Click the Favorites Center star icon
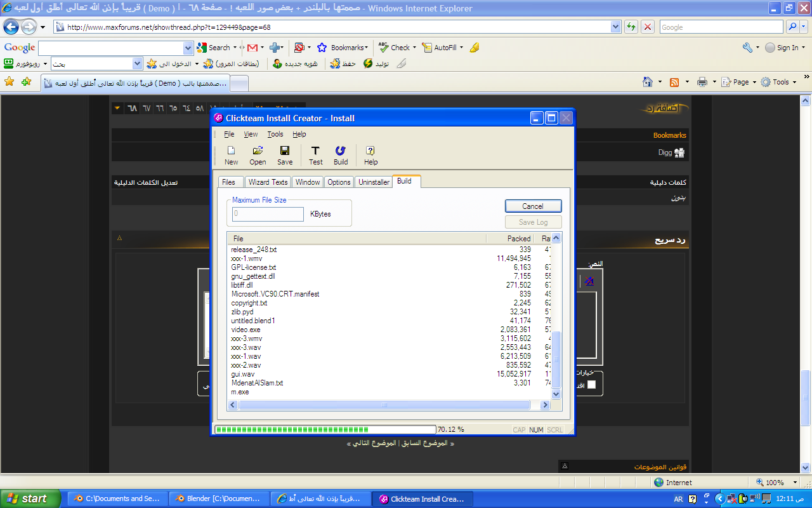Viewport: 812px width, 508px height. pos(9,82)
